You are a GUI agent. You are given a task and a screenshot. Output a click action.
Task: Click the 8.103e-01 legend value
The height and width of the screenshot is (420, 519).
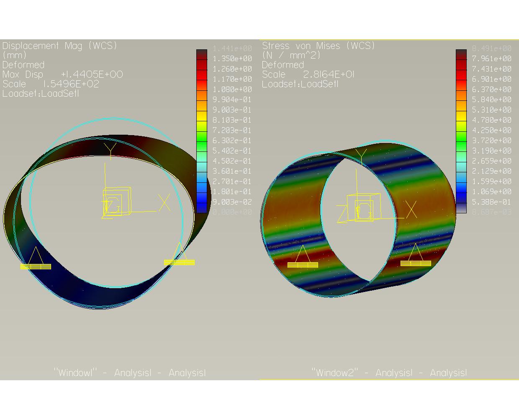(x=232, y=120)
